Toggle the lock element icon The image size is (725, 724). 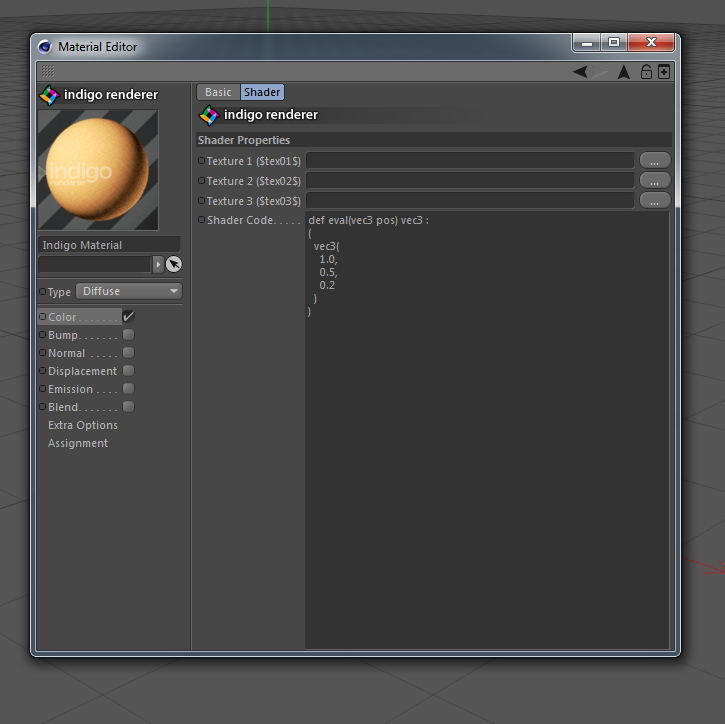[x=646, y=72]
